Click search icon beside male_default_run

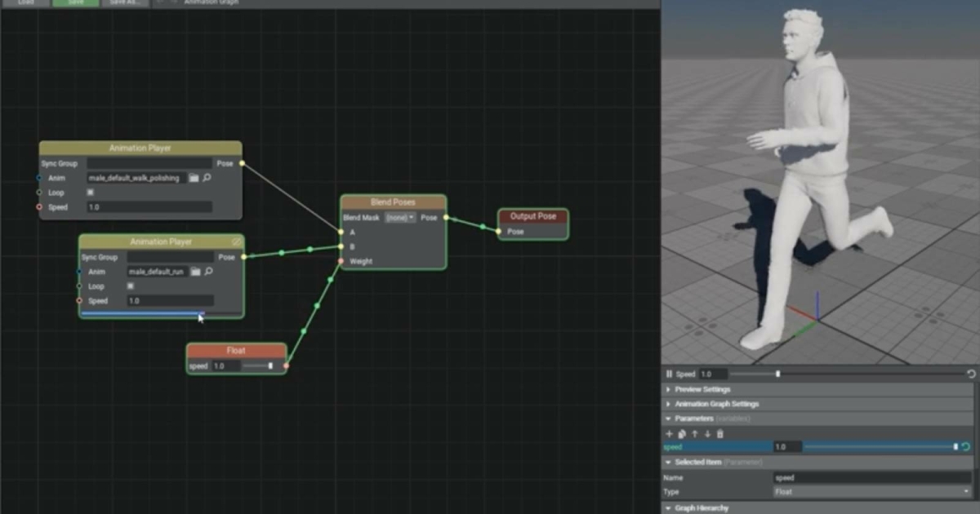[x=208, y=272]
